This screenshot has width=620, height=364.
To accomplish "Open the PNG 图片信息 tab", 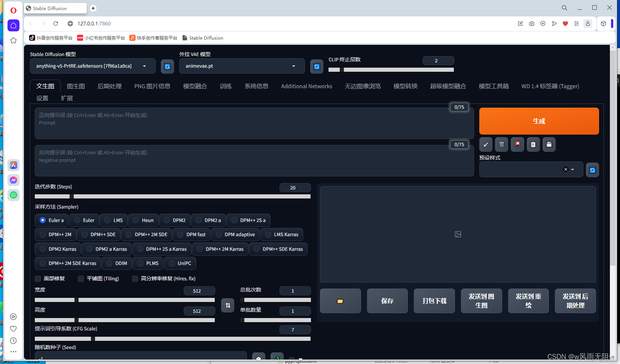I will click(152, 86).
